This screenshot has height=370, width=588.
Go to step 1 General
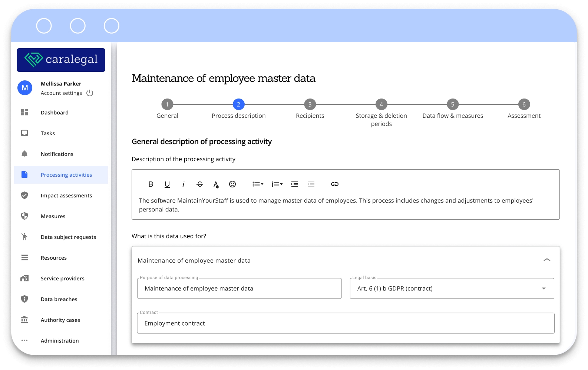pyautogui.click(x=167, y=104)
